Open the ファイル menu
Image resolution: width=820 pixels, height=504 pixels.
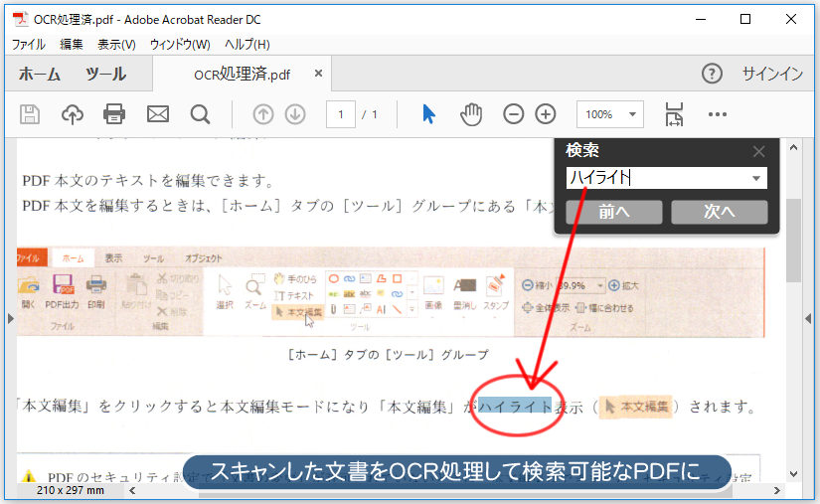pyautogui.click(x=28, y=45)
